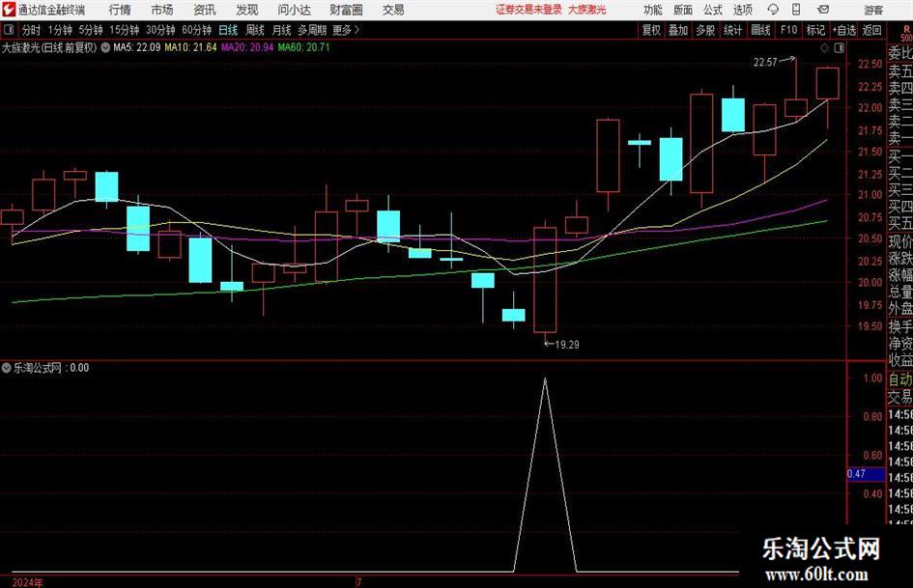
Task: Open the 资讯 menu
Action: click(205, 10)
